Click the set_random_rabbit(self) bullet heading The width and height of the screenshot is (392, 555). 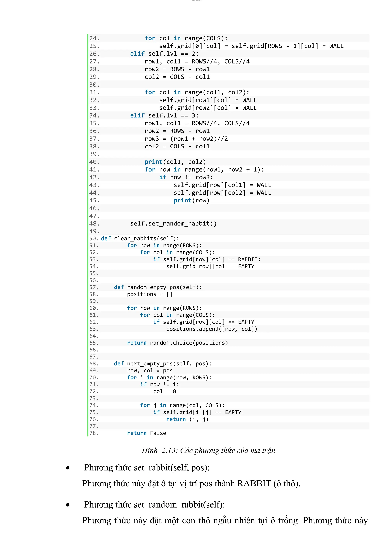[154, 504]
